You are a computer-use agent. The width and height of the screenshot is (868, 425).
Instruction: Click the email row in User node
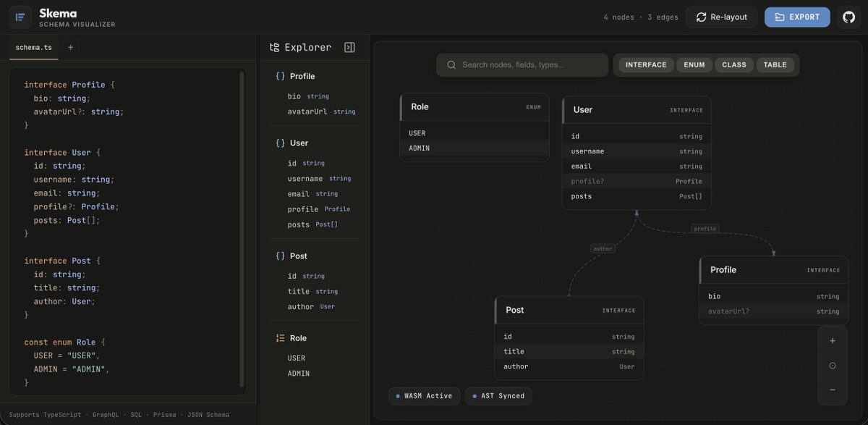637,167
